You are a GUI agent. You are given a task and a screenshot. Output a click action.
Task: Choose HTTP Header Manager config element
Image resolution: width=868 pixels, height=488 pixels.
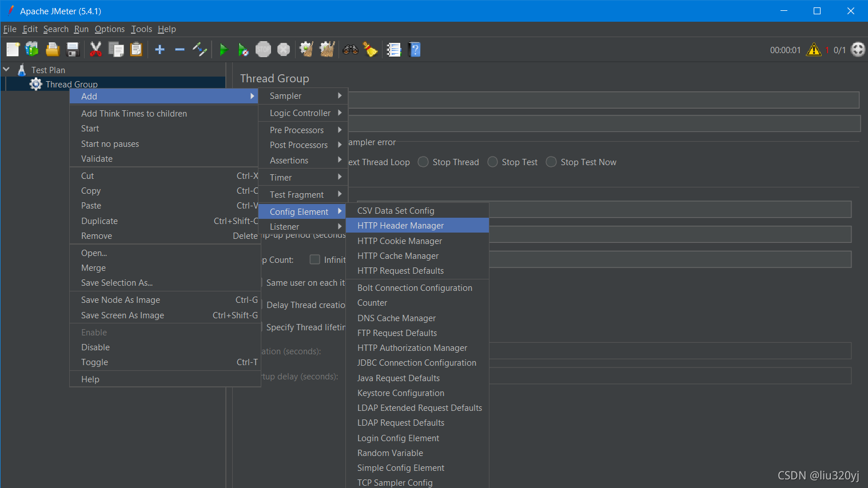(x=417, y=226)
